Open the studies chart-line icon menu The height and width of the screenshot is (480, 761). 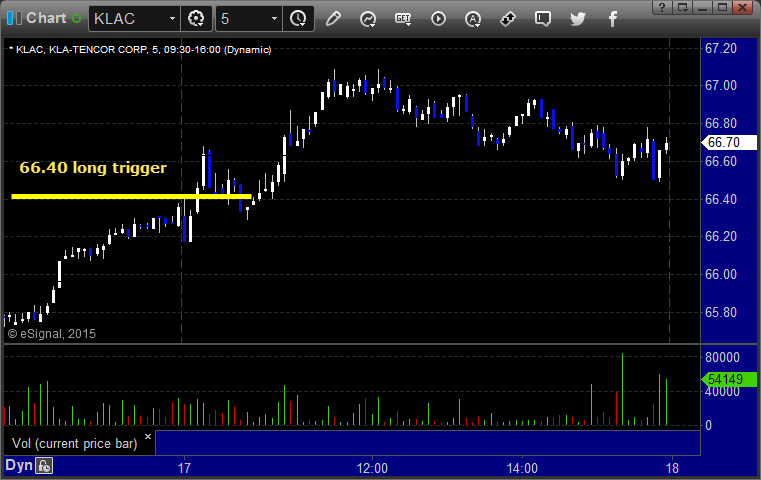point(368,19)
